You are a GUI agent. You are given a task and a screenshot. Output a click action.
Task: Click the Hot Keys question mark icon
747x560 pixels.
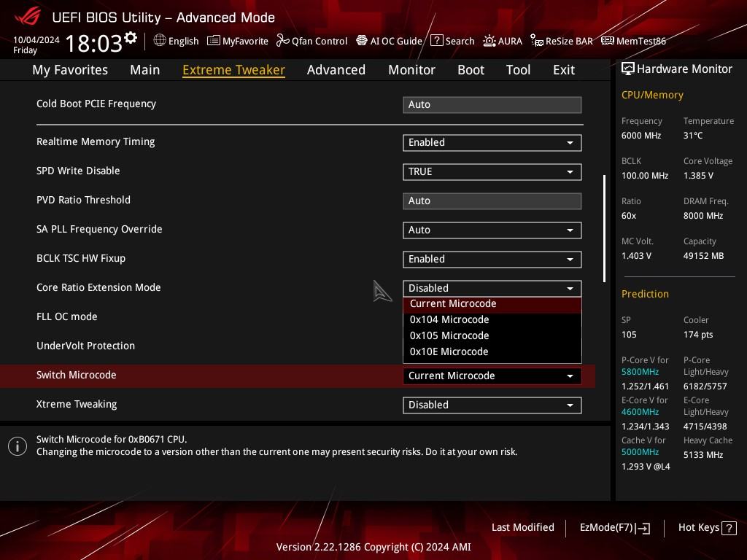tap(729, 528)
